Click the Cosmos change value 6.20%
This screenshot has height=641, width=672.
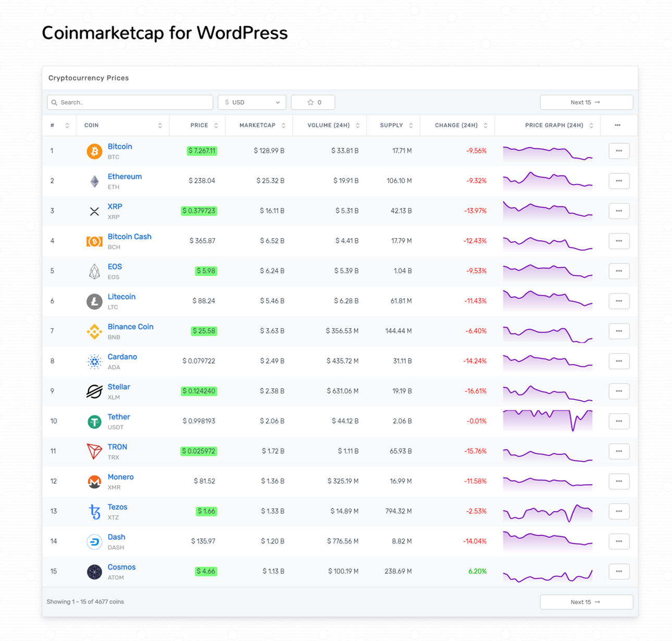point(477,571)
